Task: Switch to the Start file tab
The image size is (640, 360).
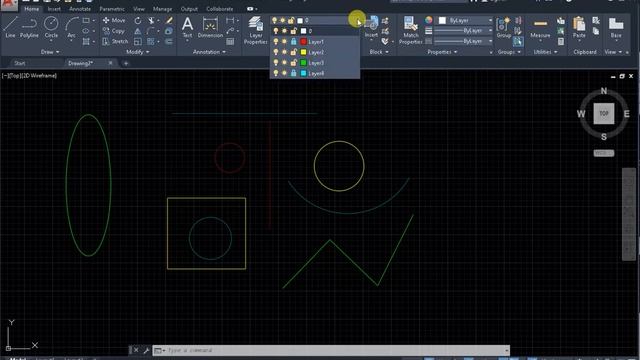Action: 20,63
